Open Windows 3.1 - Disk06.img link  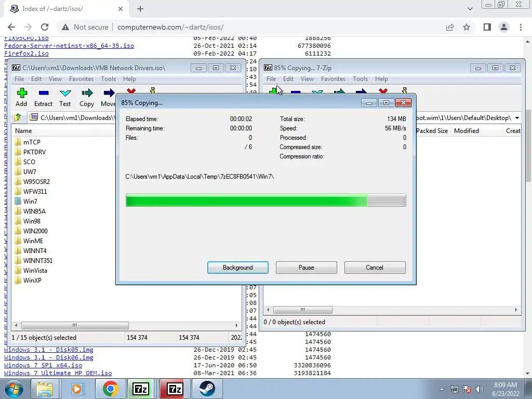click(x=48, y=357)
